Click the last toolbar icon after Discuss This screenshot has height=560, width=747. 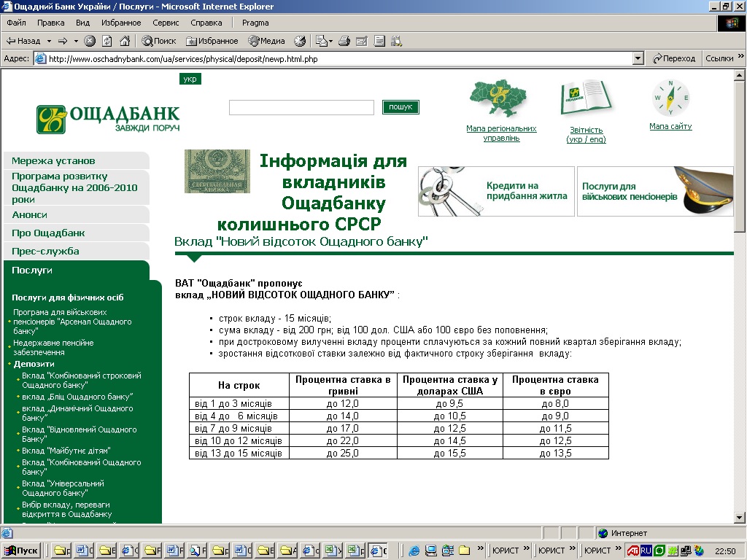pyautogui.click(x=396, y=41)
